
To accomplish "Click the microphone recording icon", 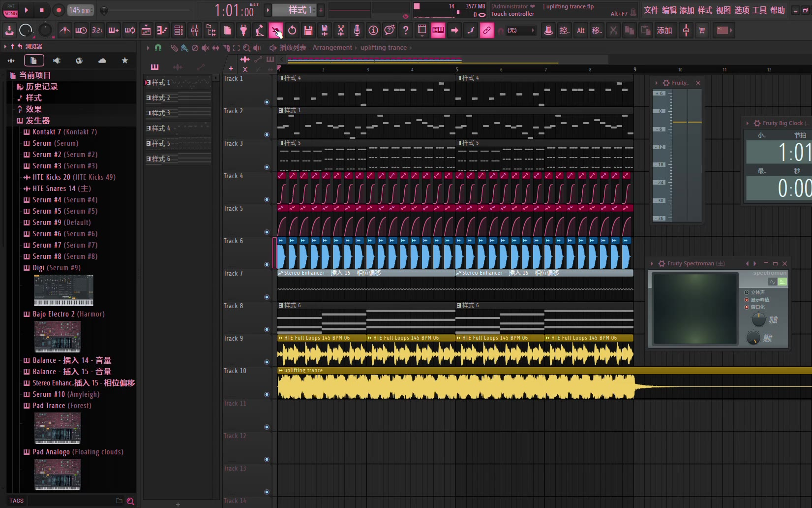I will pyautogui.click(x=357, y=31).
